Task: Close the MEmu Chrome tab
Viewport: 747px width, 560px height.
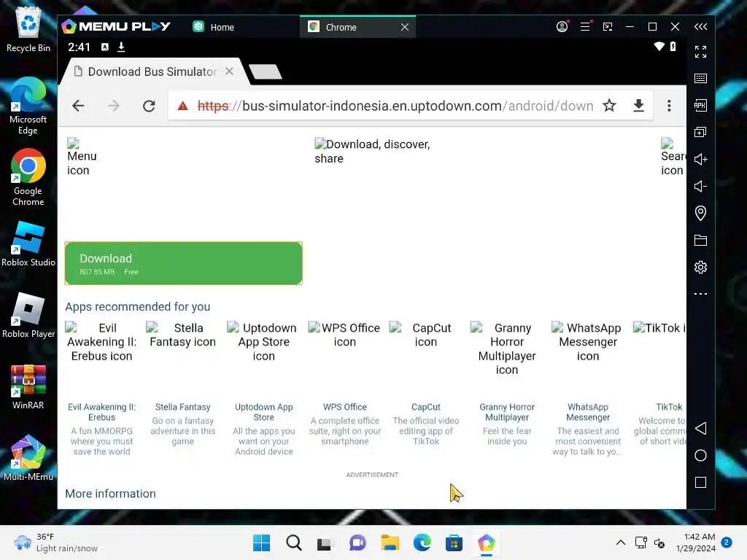Action: tap(404, 27)
